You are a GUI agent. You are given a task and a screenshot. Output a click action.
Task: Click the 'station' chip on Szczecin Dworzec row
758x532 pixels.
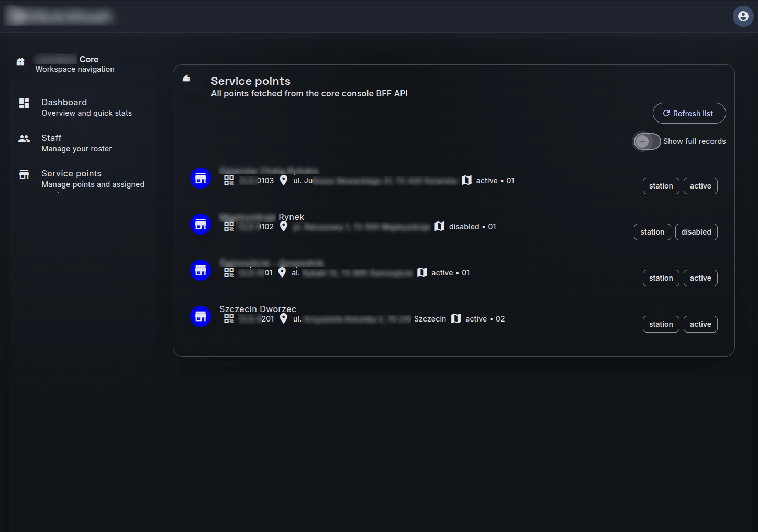coord(661,324)
